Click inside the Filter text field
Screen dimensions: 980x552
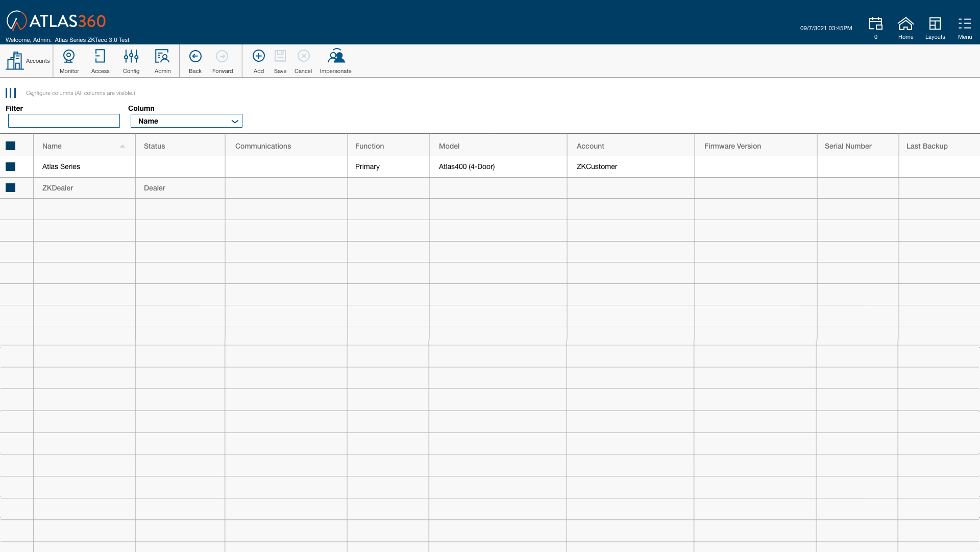[x=64, y=121]
